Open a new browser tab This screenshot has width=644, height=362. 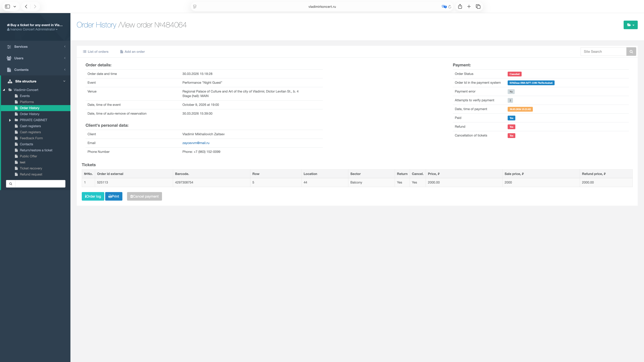coord(469,7)
